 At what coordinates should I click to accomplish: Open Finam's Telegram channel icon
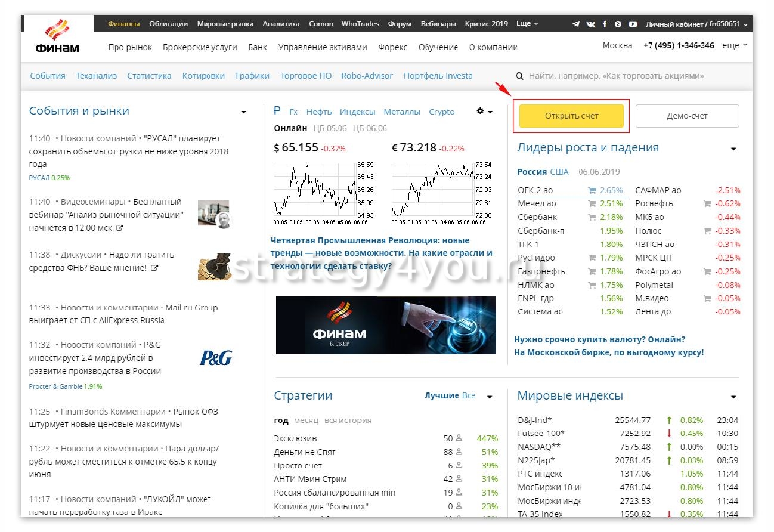(x=575, y=24)
